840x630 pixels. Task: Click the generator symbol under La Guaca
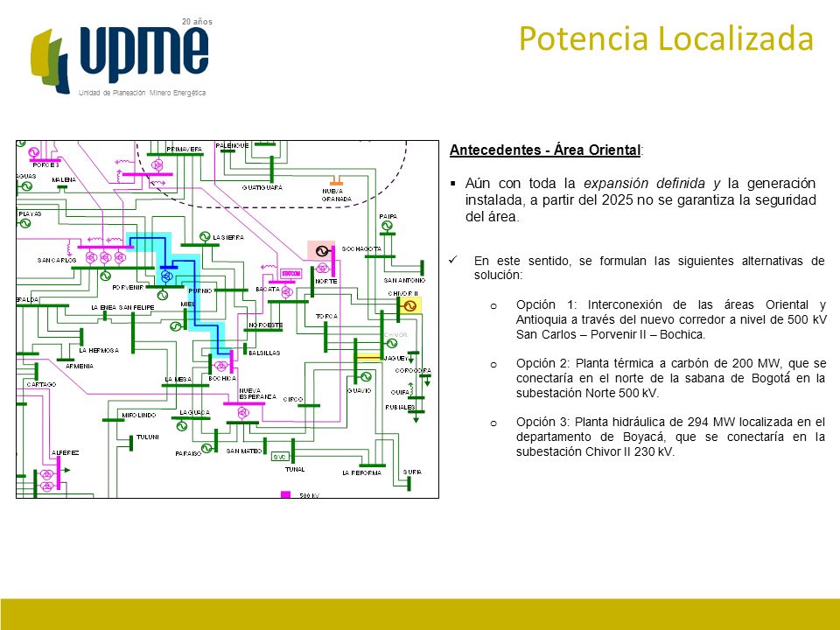pyautogui.click(x=182, y=426)
